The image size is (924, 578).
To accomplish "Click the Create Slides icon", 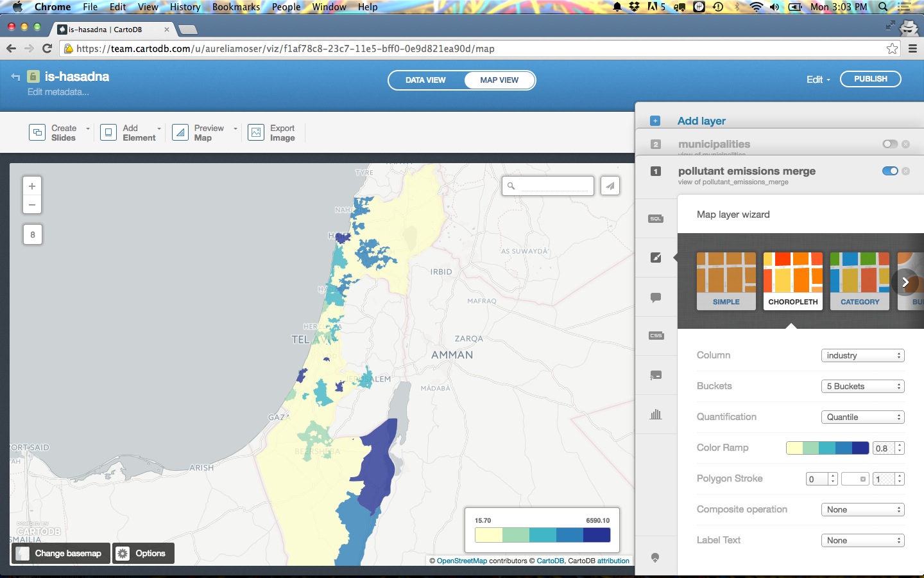I will [x=37, y=132].
